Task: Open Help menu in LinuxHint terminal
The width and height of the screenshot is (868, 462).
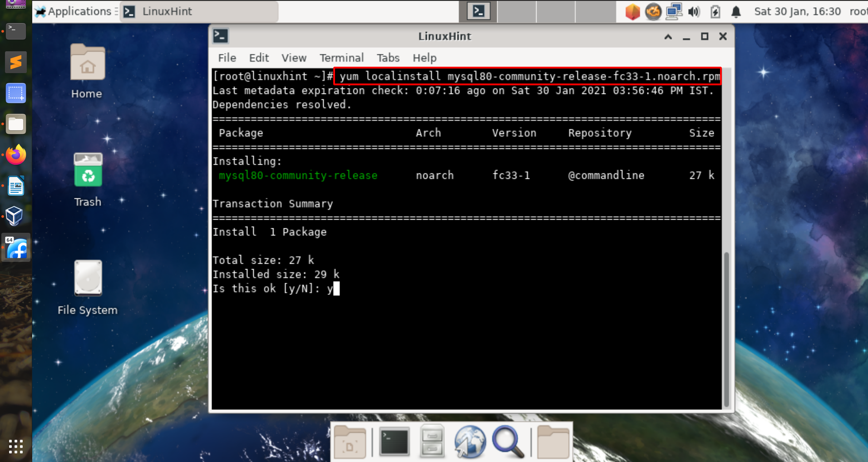Action: (x=424, y=58)
